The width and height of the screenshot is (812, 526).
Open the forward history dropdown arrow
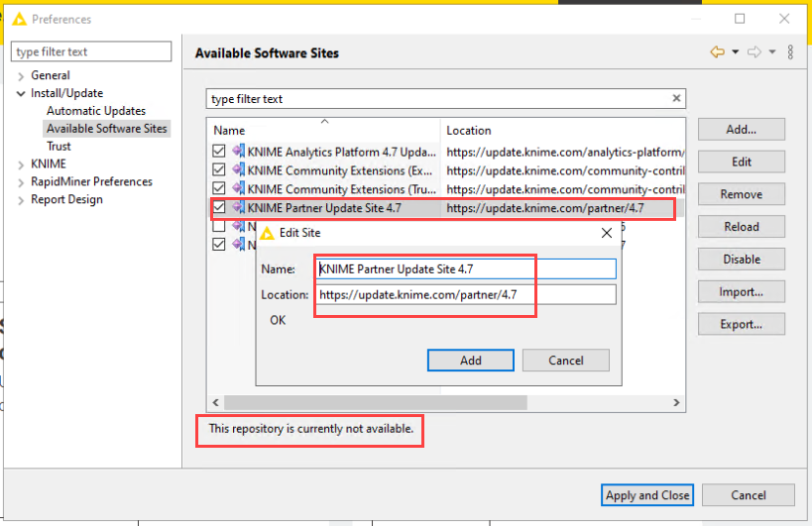pos(772,52)
